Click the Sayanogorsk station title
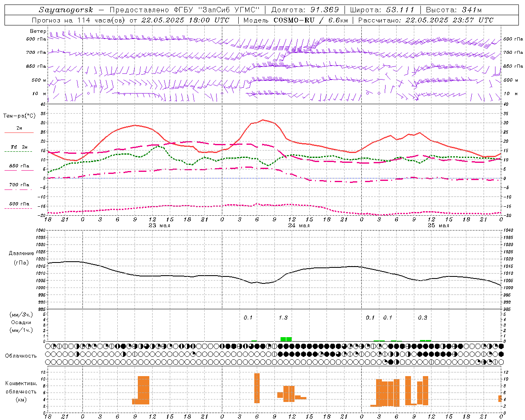This screenshot has width=525, height=420. [66, 10]
